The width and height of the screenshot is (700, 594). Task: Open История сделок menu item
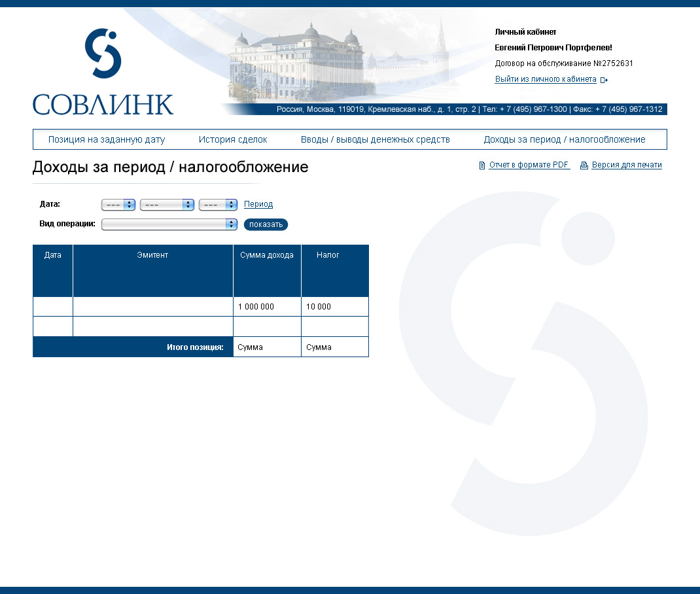click(x=233, y=139)
